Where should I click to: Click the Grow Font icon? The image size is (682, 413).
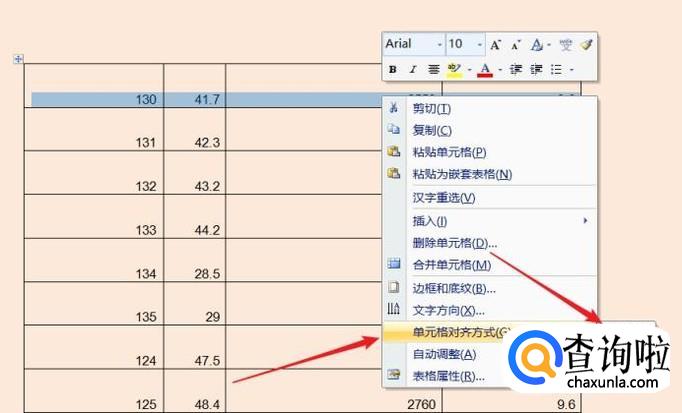tap(495, 45)
